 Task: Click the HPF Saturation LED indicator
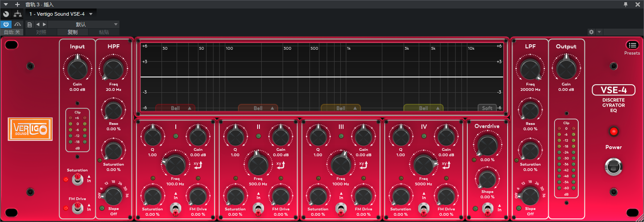[100, 160]
